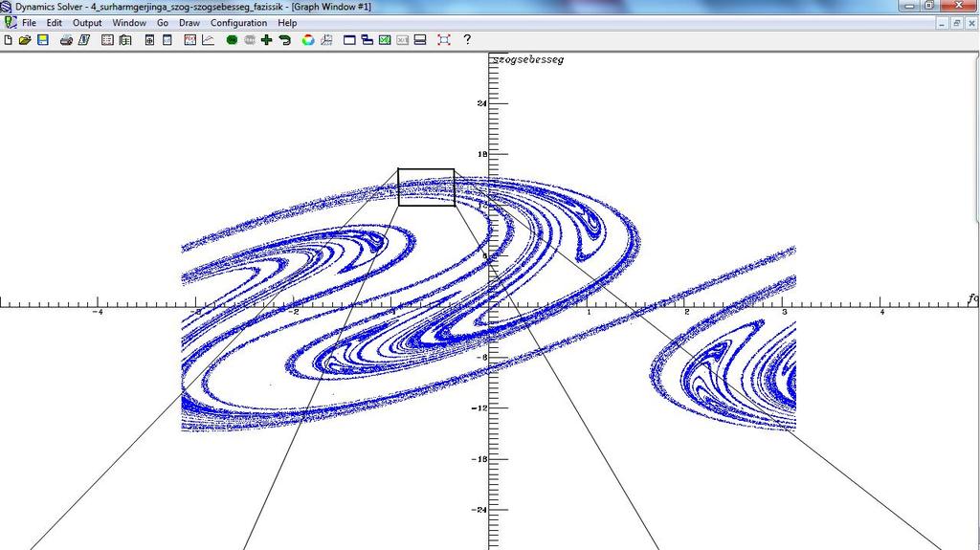The image size is (980, 550).
Task: Click the green Go button icon
Action: (232, 40)
